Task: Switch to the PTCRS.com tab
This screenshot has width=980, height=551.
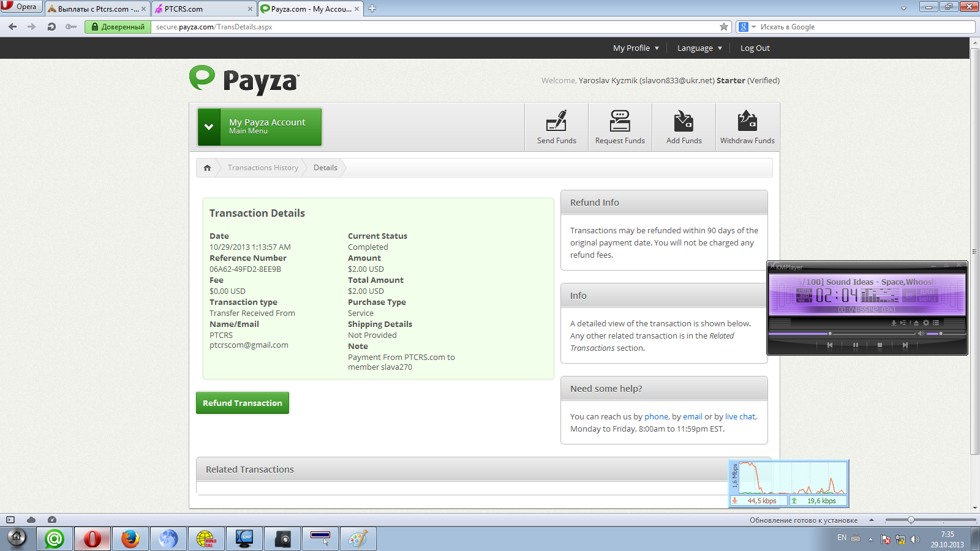Action: click(202, 9)
